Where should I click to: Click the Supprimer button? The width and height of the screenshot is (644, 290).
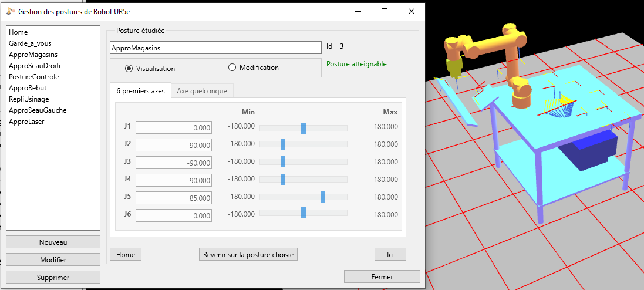(x=53, y=278)
